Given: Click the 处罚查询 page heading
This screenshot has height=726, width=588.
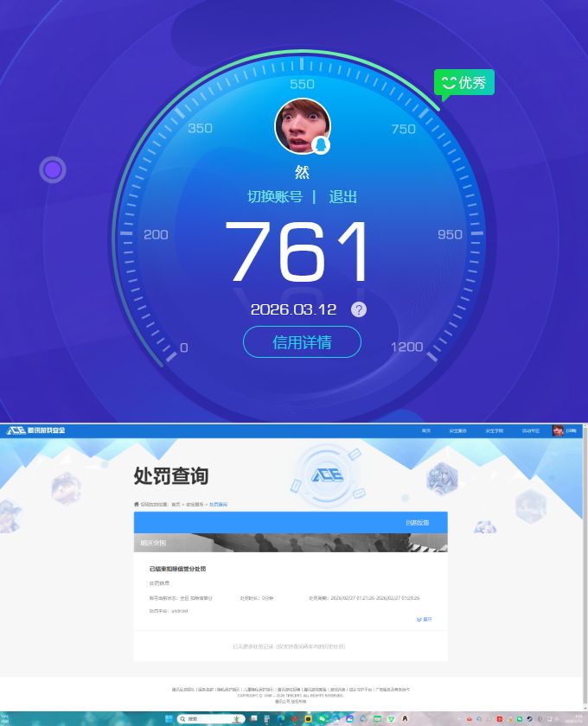Looking at the screenshot, I should pyautogui.click(x=171, y=475).
